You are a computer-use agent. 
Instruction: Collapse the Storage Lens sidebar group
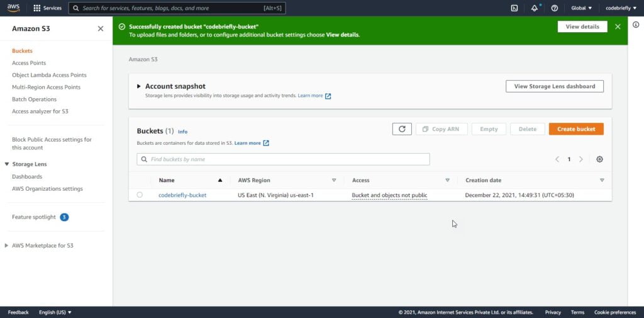(x=6, y=164)
